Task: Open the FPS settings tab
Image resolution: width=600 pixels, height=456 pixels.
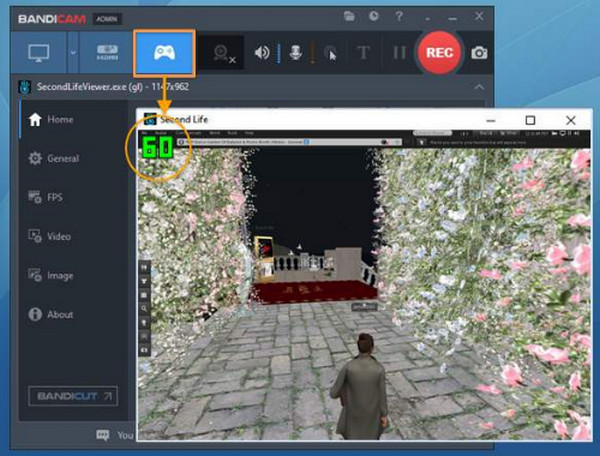Action: (x=45, y=197)
